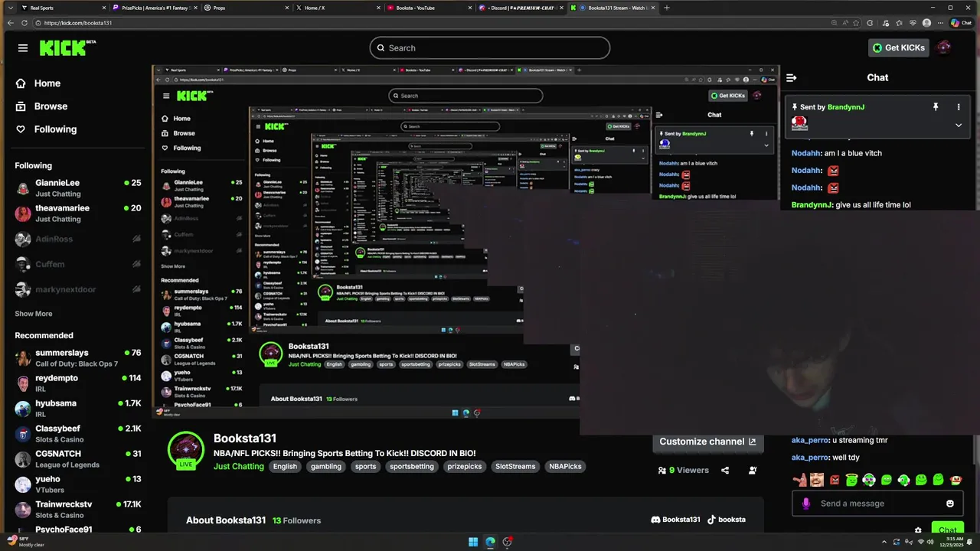Open the hamburger menu beside Kick logo
Image resolution: width=980 pixels, height=551 pixels.
tap(23, 48)
